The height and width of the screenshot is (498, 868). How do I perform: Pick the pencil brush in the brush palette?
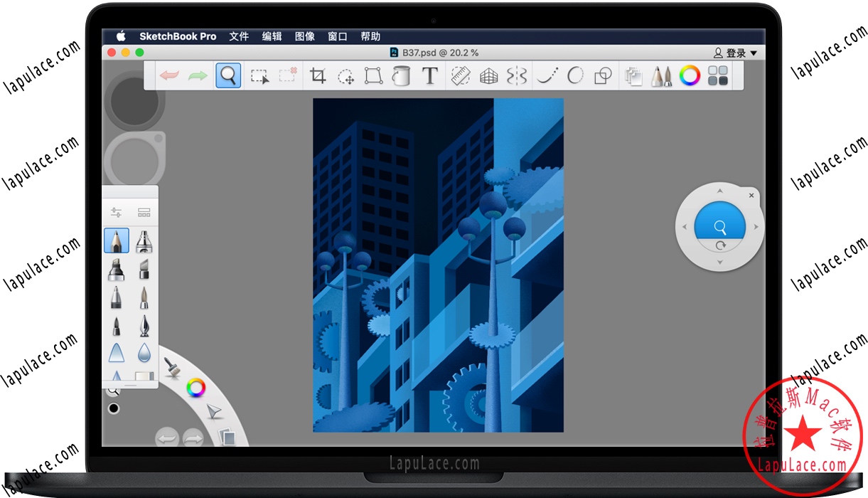[x=117, y=241]
